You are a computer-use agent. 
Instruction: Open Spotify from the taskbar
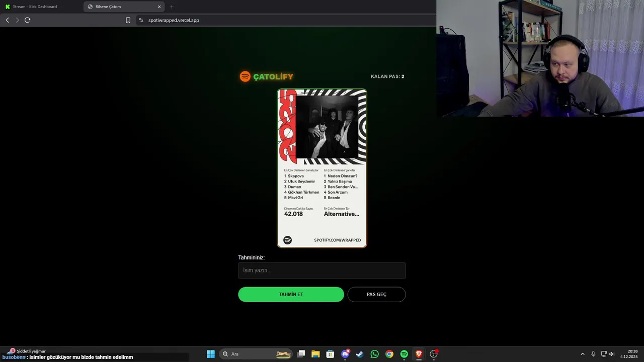click(x=404, y=354)
